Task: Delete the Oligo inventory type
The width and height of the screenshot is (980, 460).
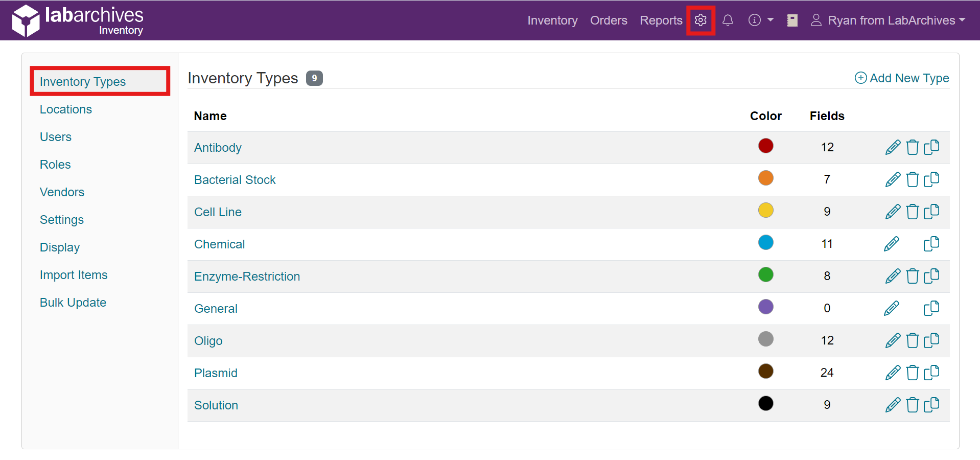Action: coord(912,340)
